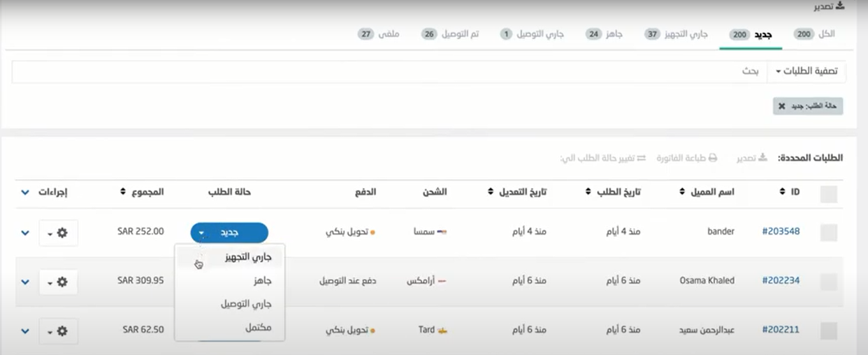
Task: Sort by تاريخ التعديل column
Action: (517, 191)
